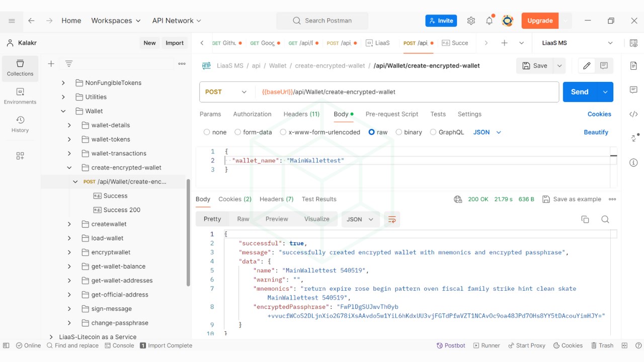Open the notifications bell
Screen dimensions: 644x362
(489, 21)
